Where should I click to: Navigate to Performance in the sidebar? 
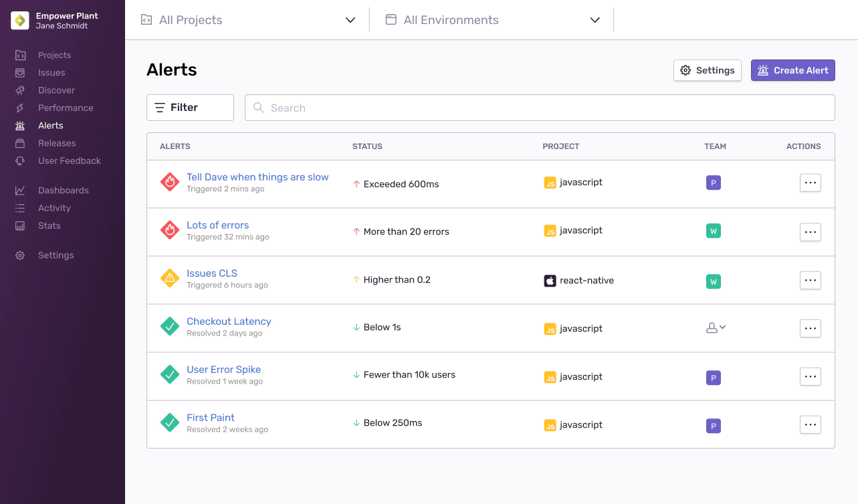(x=66, y=108)
